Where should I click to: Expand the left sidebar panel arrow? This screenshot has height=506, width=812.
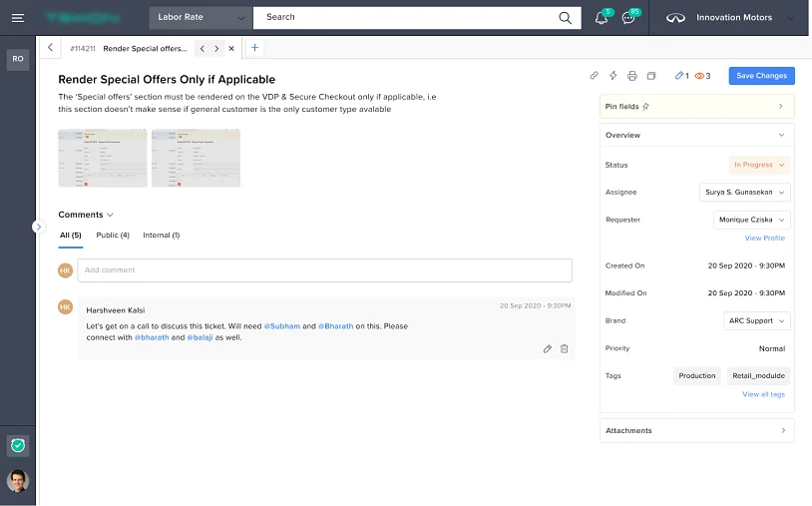(x=38, y=227)
